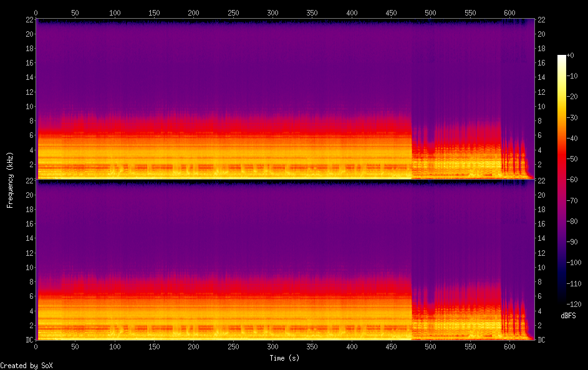Screen dimensions: 588x370
Task: Click the "DC" label at the bottom-right corner
Action: click(x=542, y=340)
